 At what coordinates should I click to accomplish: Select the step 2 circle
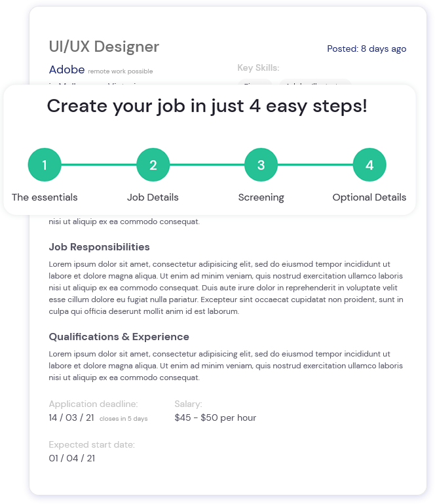pyautogui.click(x=153, y=165)
